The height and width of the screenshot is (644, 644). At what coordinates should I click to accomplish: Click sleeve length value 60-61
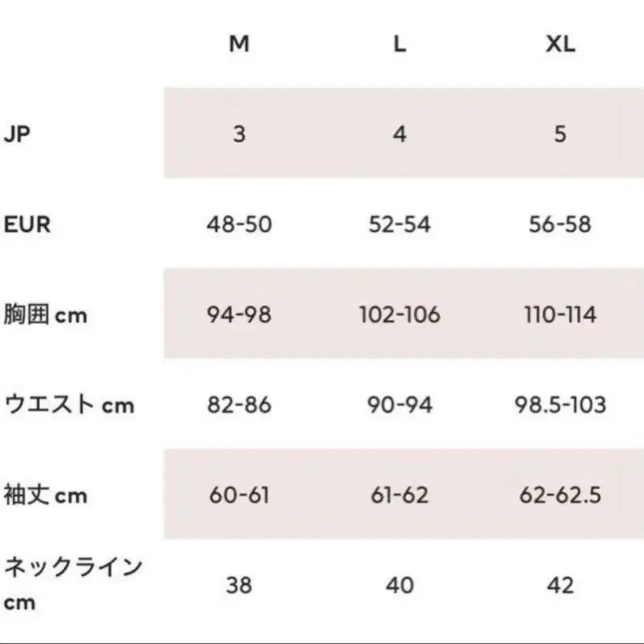point(239,495)
